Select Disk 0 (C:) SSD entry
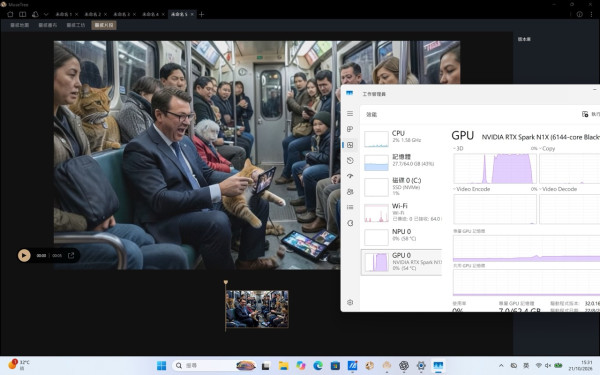The width and height of the screenshot is (600, 375). (402, 186)
